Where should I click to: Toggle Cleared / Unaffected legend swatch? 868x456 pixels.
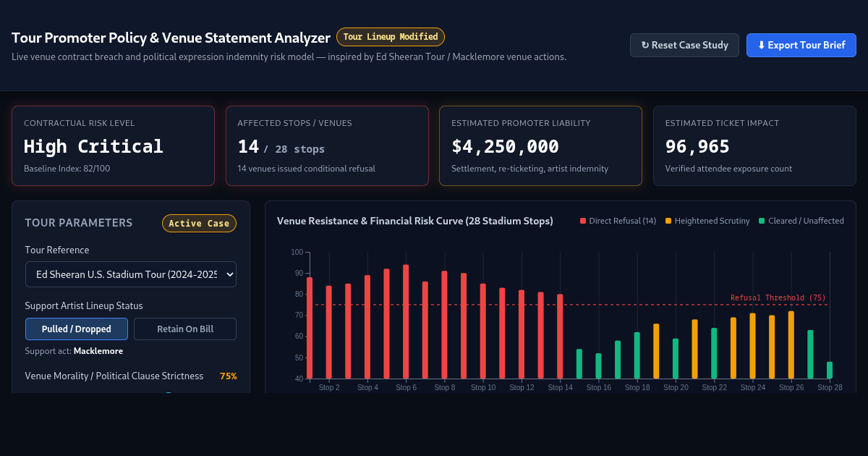click(762, 221)
